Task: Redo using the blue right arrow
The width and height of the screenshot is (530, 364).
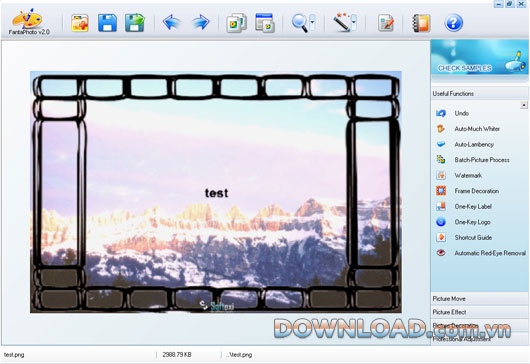Action: point(201,22)
